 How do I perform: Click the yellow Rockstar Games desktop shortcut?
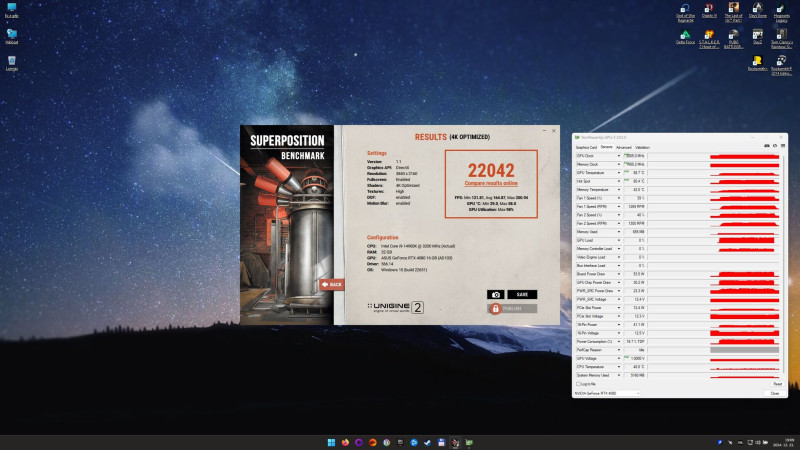click(x=758, y=63)
